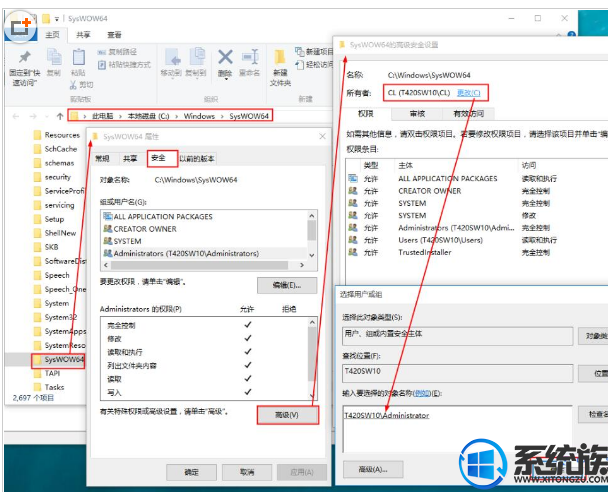The height and width of the screenshot is (492, 608).
Task: Click the examples link in Select User dialog
Action: pyautogui.click(x=422, y=393)
